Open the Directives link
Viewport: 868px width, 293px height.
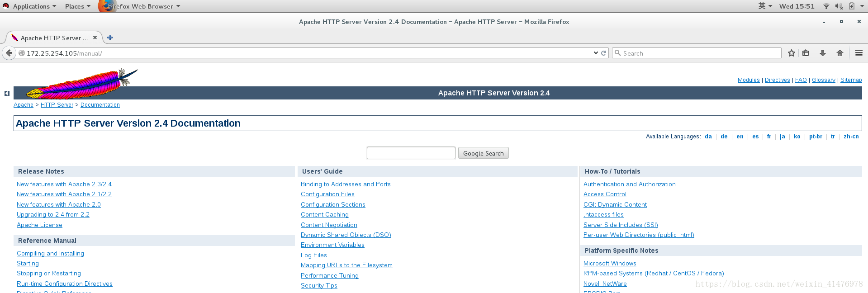pos(778,80)
